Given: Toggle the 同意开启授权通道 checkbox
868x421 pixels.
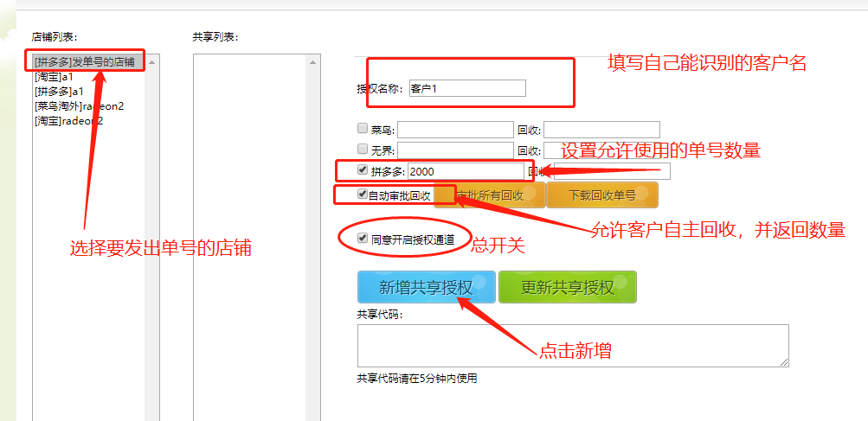Looking at the screenshot, I should coord(363,236).
